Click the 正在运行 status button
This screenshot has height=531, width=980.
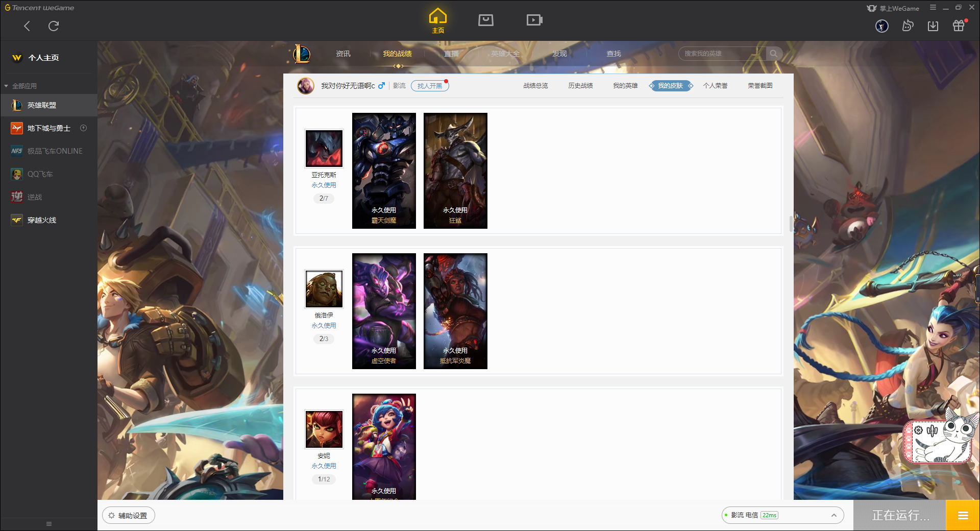(x=900, y=515)
